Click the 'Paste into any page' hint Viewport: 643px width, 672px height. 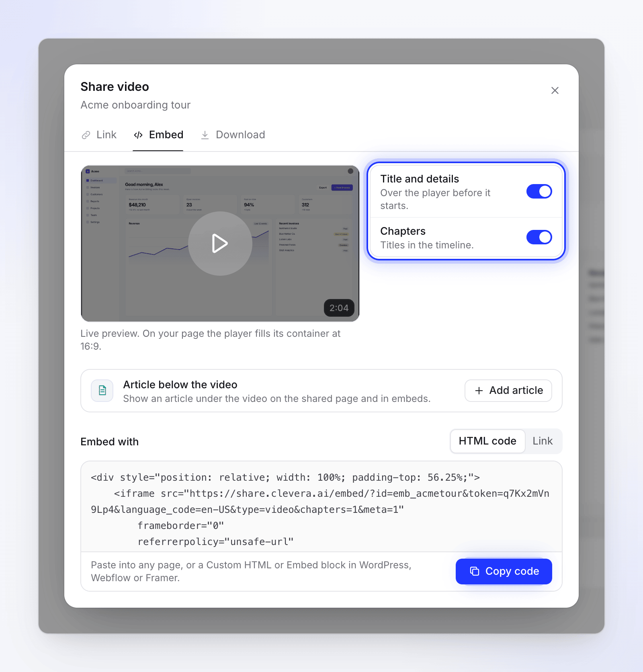[x=251, y=571]
